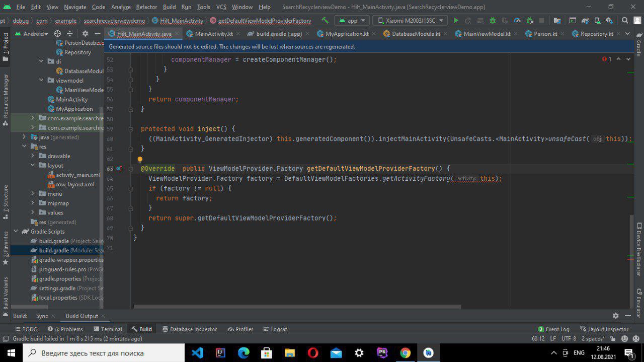The image size is (644, 362).
Task: Toggle the 1: Project side tool window
Action: (6, 47)
